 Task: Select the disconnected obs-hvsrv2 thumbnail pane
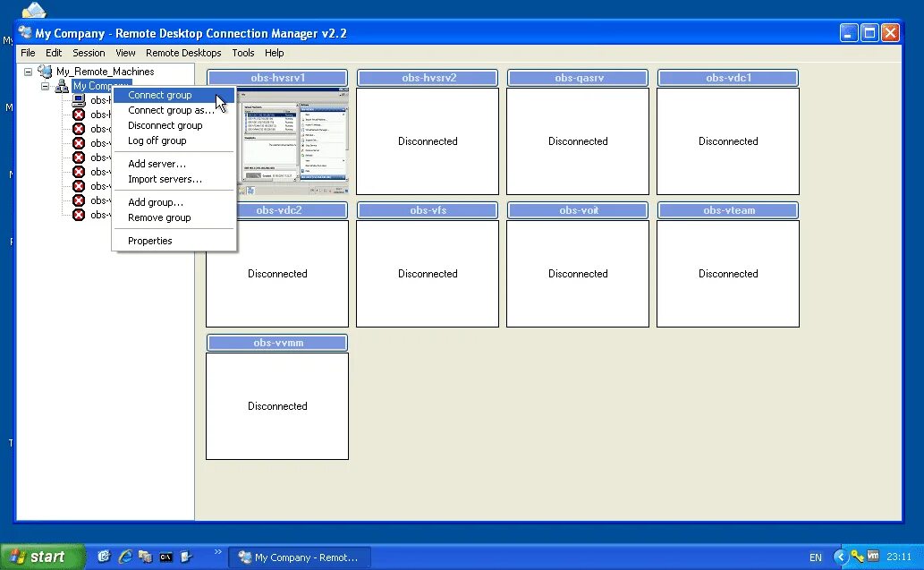click(428, 141)
